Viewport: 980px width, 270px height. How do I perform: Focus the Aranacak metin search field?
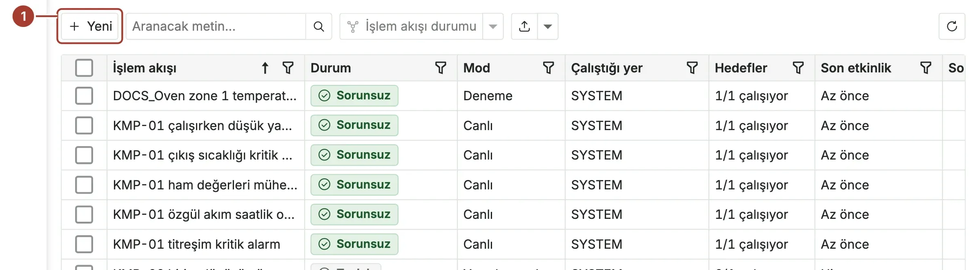tap(216, 26)
